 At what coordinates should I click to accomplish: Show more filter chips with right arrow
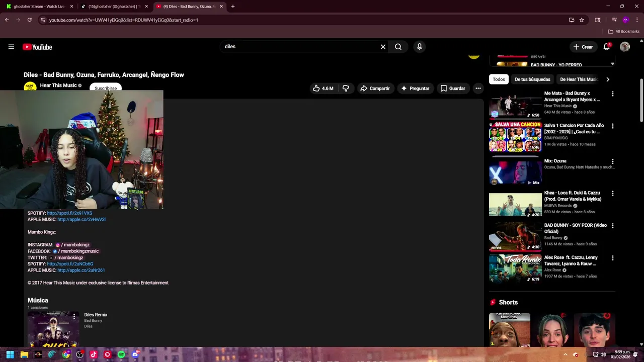(x=608, y=79)
